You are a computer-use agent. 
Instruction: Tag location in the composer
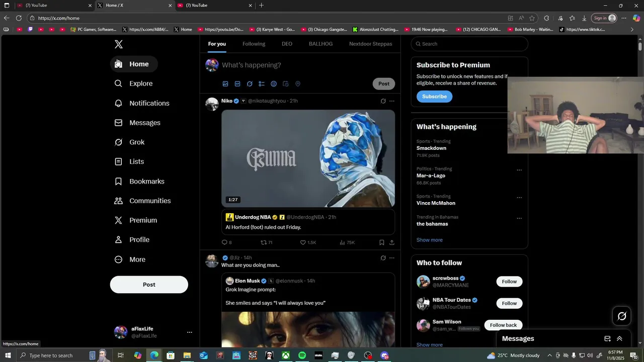coord(298,84)
